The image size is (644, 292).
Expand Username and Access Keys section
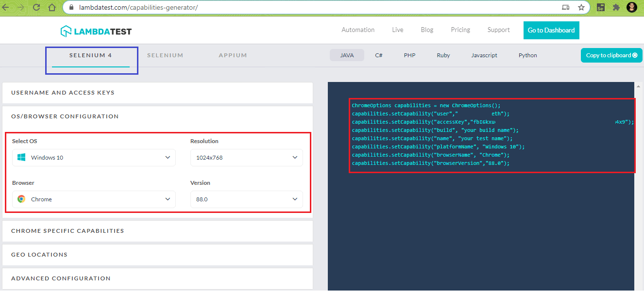pyautogui.click(x=157, y=93)
